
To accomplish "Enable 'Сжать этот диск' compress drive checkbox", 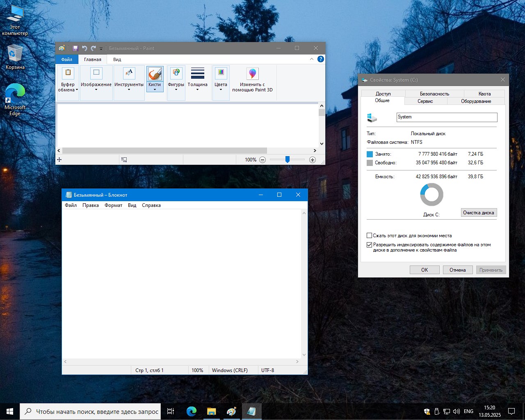I will [369, 236].
